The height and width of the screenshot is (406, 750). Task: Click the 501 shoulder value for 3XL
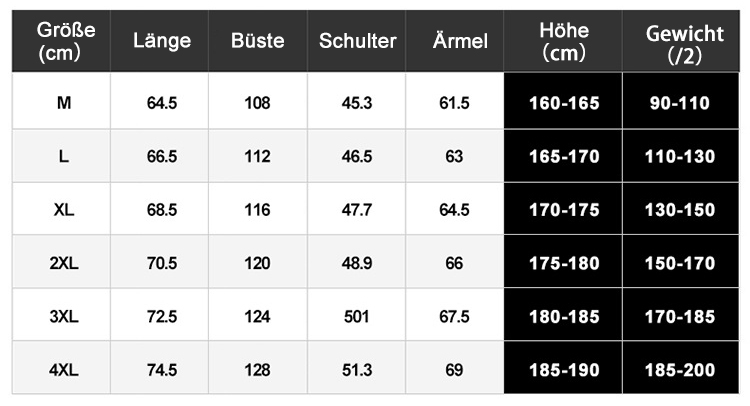tap(356, 317)
